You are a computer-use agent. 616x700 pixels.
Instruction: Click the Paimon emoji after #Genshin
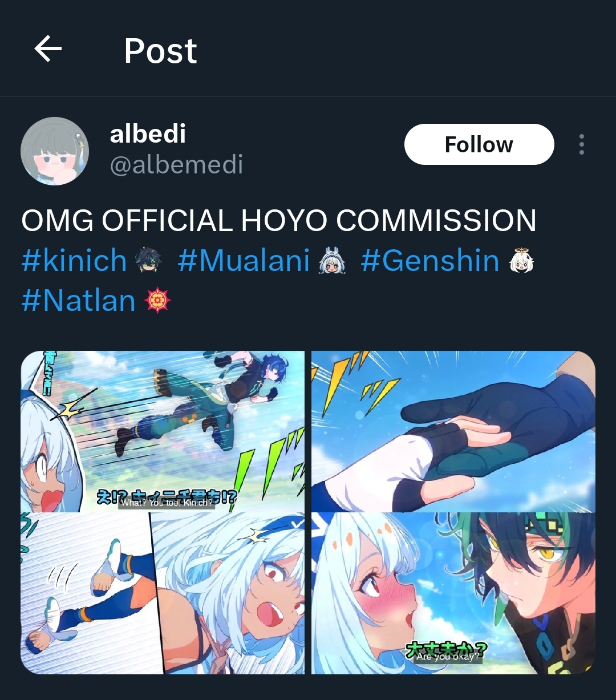(521, 261)
